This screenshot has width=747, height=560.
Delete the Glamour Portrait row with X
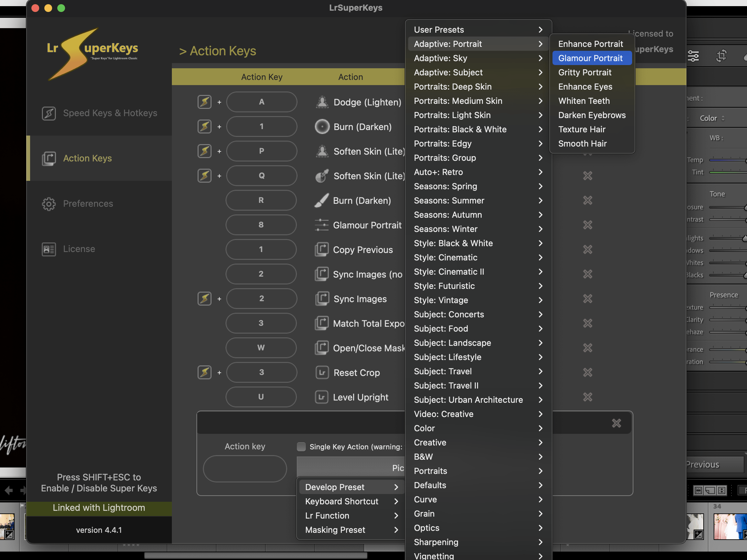pyautogui.click(x=588, y=225)
